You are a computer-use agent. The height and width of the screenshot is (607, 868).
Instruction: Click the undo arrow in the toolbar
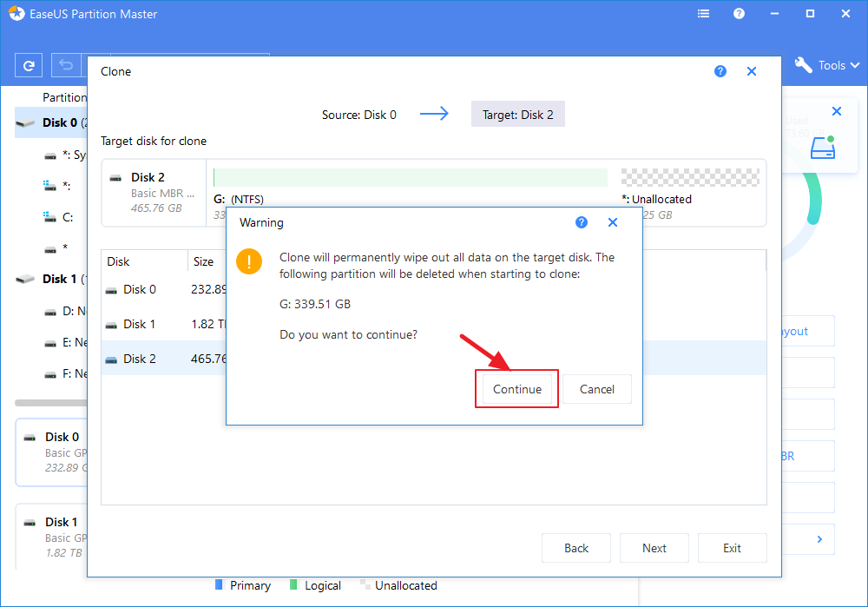[x=65, y=65]
